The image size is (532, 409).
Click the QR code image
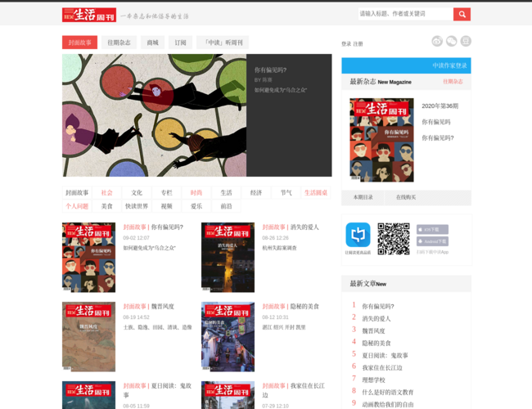coord(394,239)
